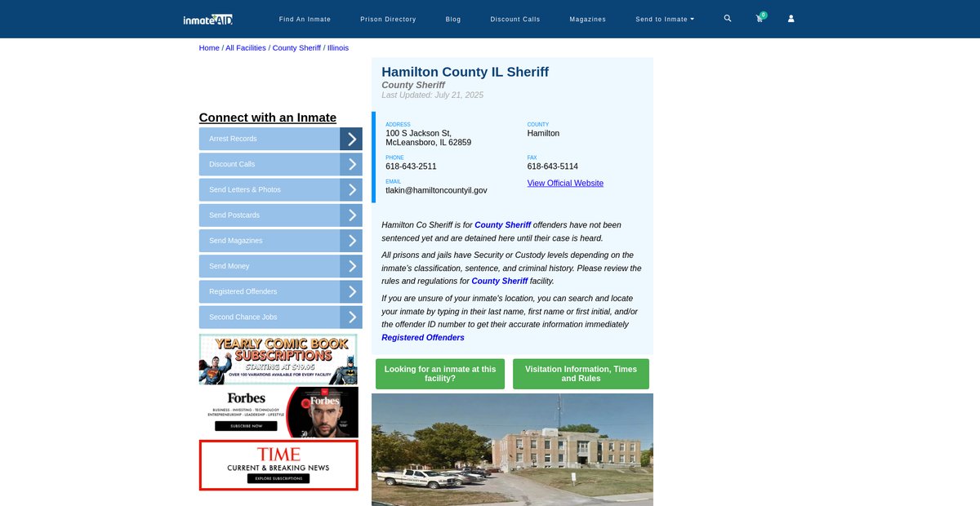This screenshot has width=980, height=506.
Task: Open All Facilities breadcrumb
Action: [x=246, y=48]
